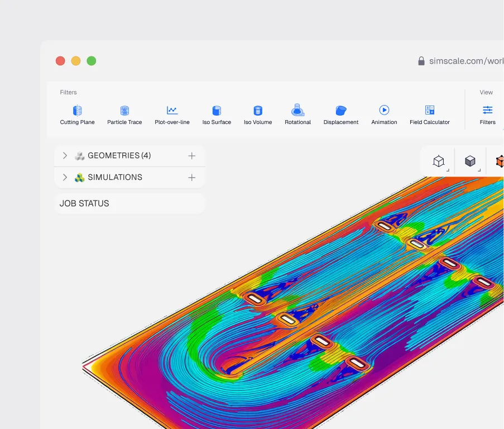This screenshot has height=429, width=504.
Task: Choose the Rotational filter
Action: tap(297, 115)
